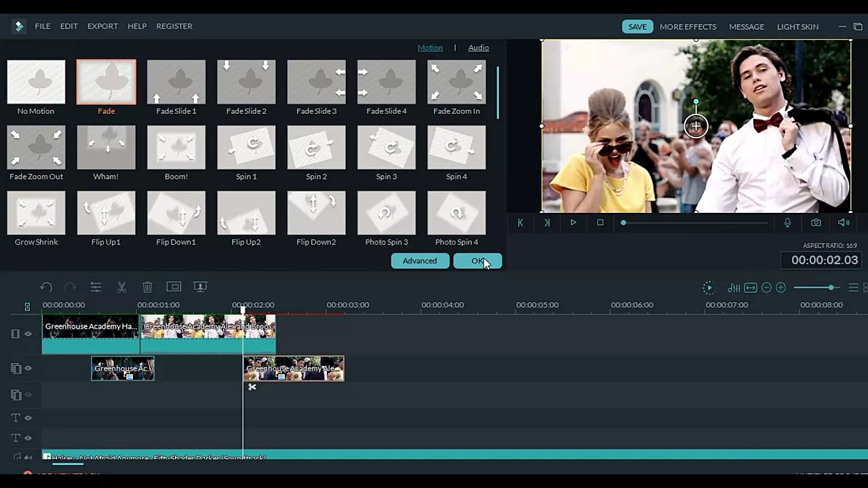Click the crop and zoom icon
868x488 pixels.
(174, 287)
